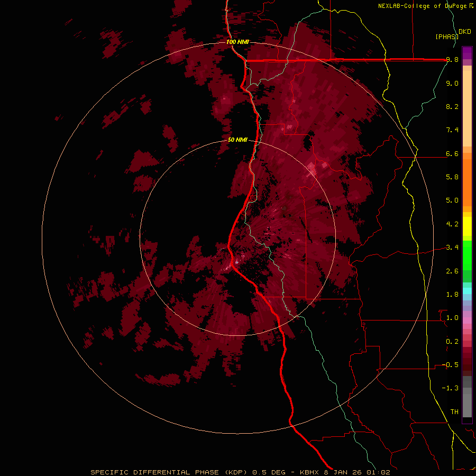Viewport: 476px width, 476px height.
Task: Click the bright green segment of the color bar
Action: click(x=467, y=255)
